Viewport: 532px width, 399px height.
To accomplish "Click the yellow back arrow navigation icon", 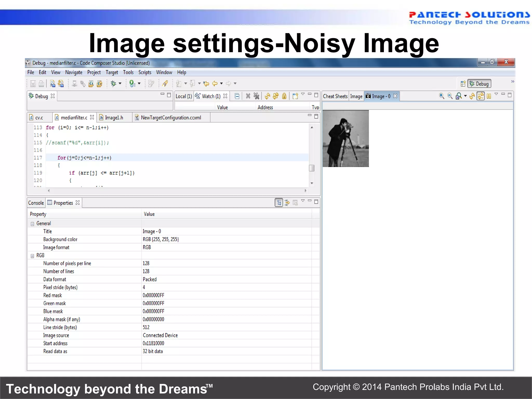I will click(x=215, y=83).
